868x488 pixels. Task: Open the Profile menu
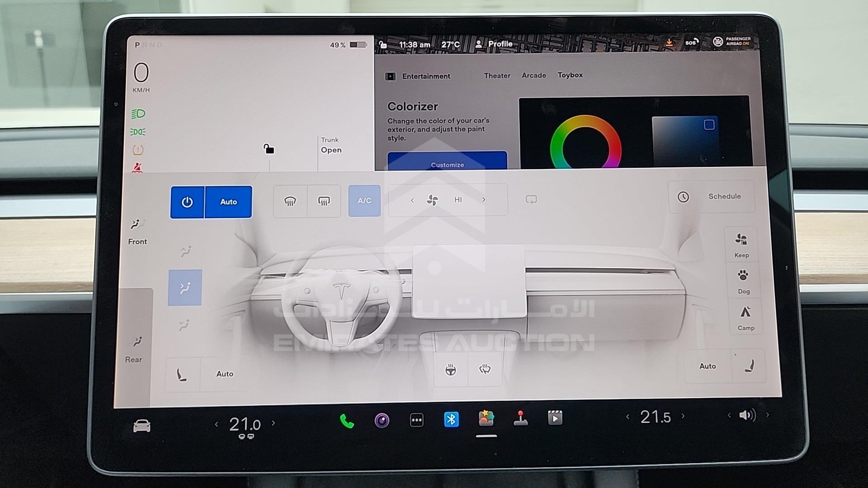pos(494,44)
